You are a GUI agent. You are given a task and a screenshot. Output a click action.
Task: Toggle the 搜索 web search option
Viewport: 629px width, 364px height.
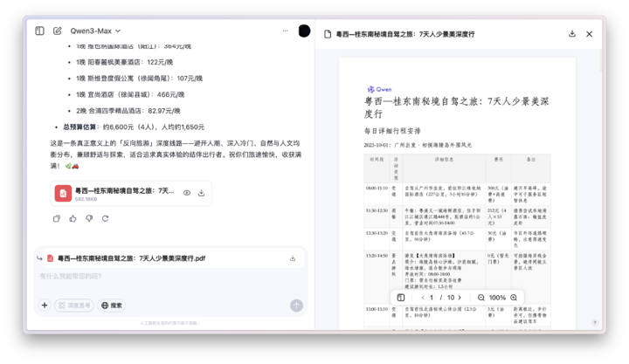112,306
